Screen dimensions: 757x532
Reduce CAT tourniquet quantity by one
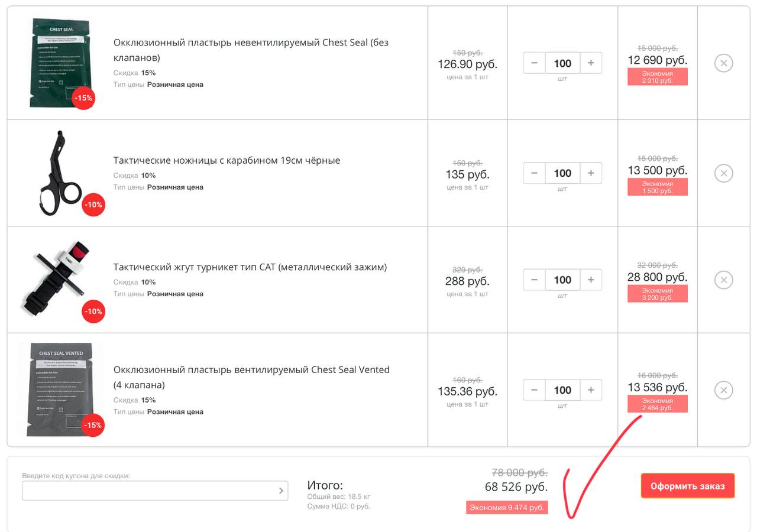point(534,280)
